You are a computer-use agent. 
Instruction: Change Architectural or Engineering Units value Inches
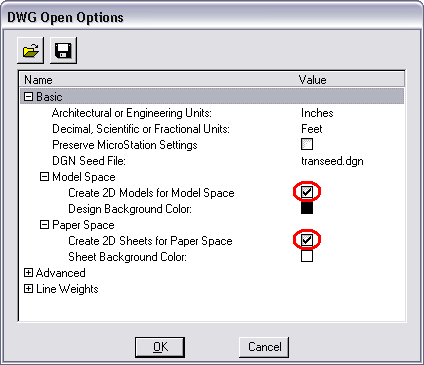click(x=317, y=113)
